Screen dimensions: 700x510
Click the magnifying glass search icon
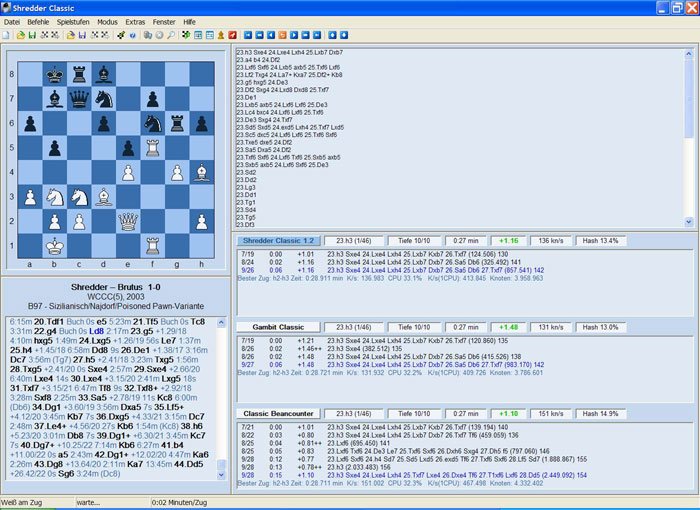[171, 35]
